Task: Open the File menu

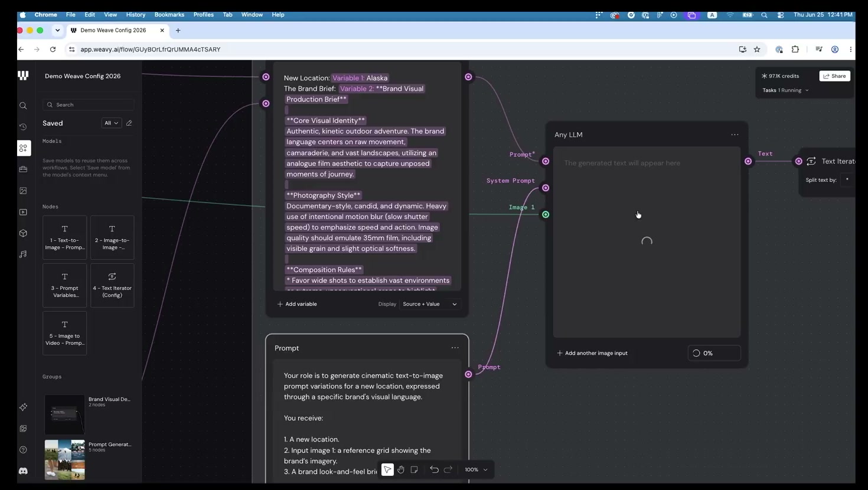Action: pos(70,15)
